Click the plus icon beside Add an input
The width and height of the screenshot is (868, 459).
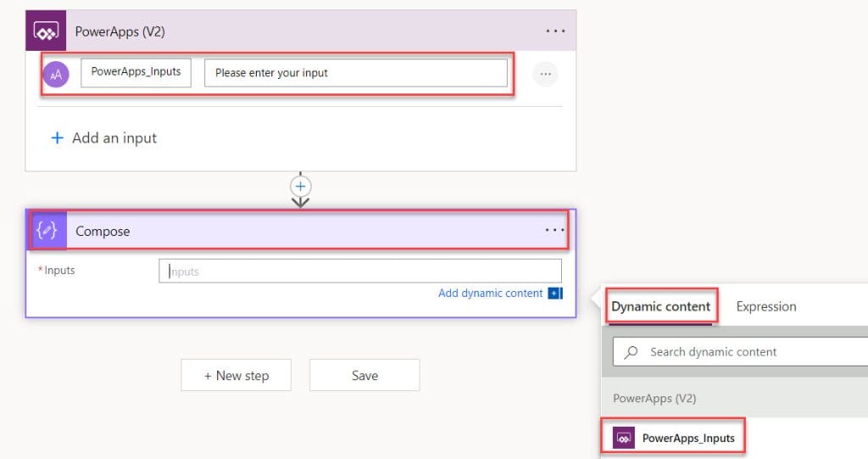(57, 137)
